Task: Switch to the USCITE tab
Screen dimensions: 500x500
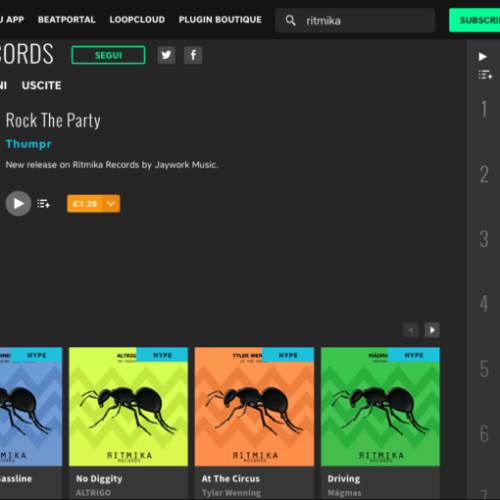Action: pyautogui.click(x=42, y=85)
